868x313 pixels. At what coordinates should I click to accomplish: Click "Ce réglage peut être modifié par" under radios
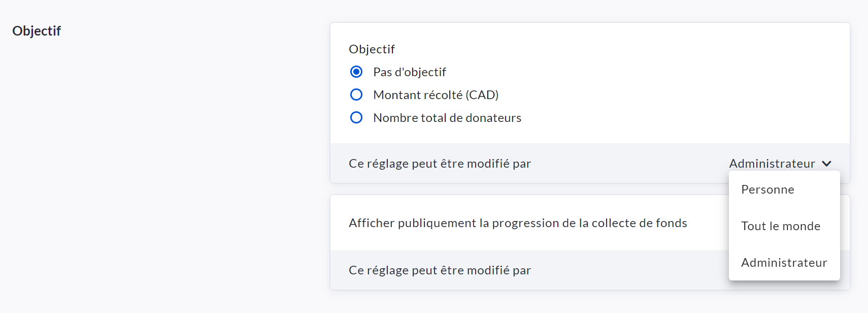tap(440, 164)
